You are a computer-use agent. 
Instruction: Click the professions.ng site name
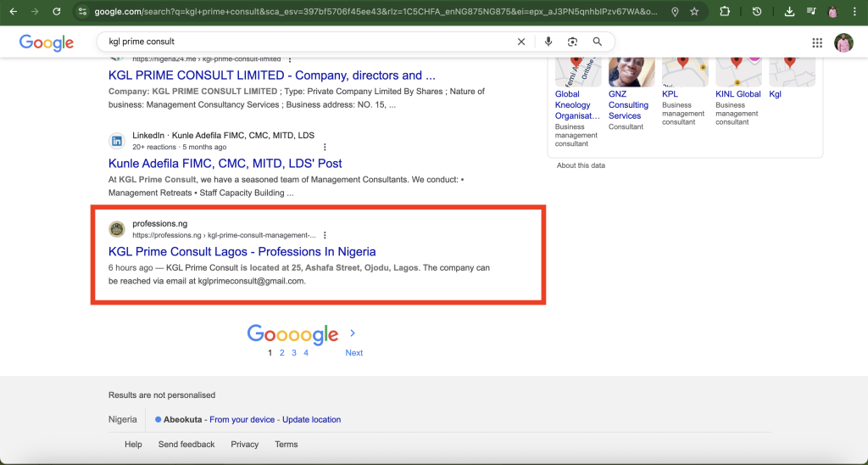pos(160,224)
